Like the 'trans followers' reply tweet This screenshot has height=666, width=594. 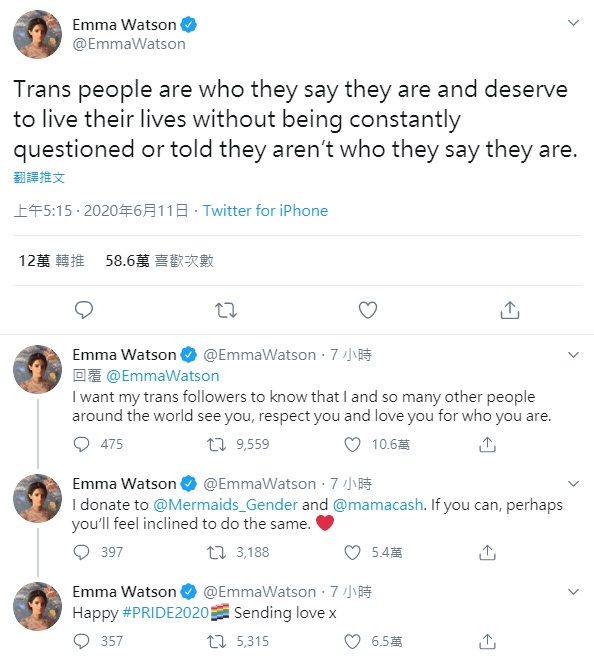pyautogui.click(x=352, y=444)
